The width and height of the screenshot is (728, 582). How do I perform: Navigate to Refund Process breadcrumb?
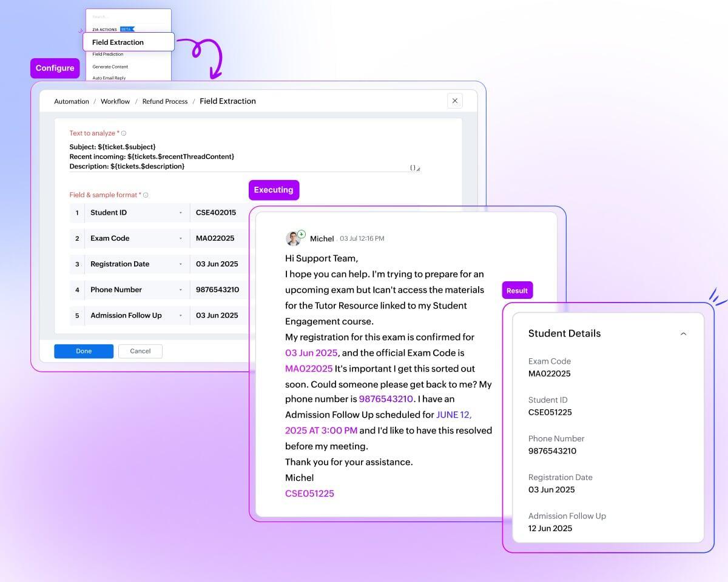(x=165, y=101)
